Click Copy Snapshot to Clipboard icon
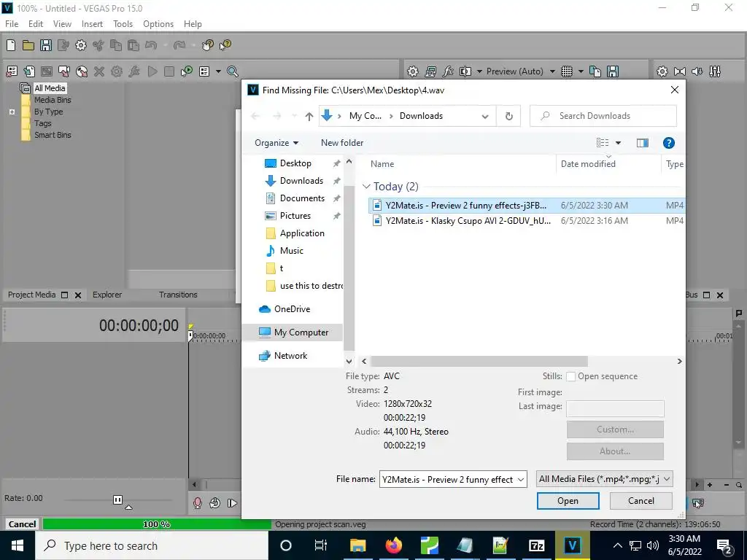The height and width of the screenshot is (560, 747). 595,71
